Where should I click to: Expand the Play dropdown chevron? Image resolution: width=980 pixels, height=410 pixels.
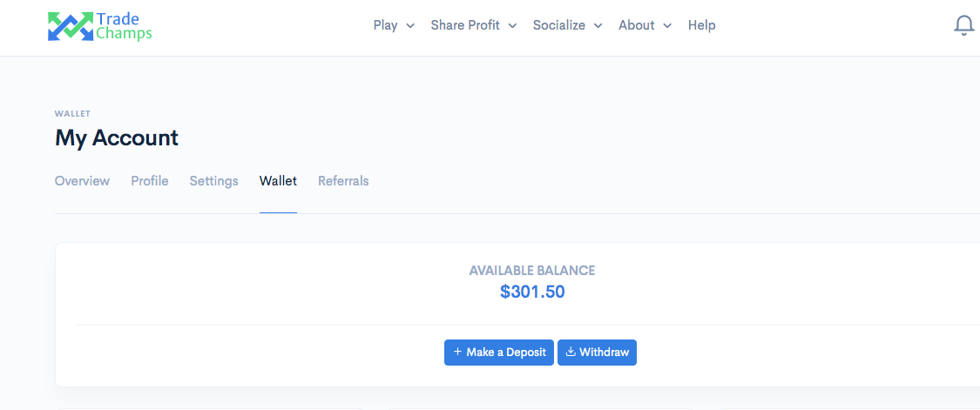click(410, 25)
